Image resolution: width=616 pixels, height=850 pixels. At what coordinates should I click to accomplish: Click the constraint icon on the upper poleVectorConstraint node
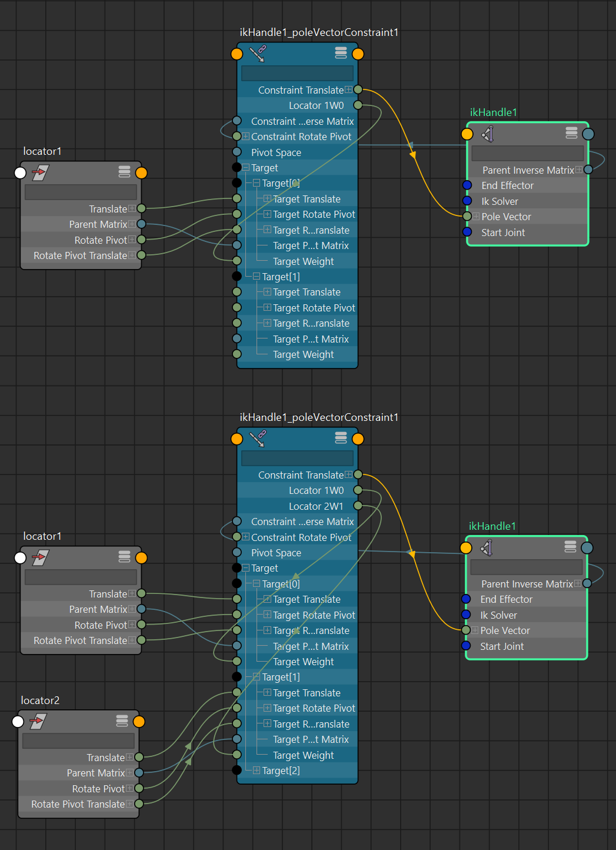257,54
